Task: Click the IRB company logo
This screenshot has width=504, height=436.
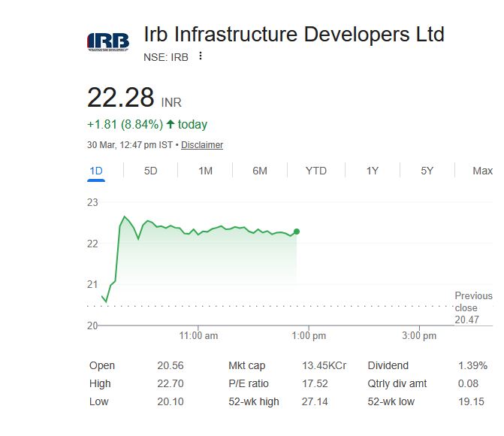Action: 108,41
